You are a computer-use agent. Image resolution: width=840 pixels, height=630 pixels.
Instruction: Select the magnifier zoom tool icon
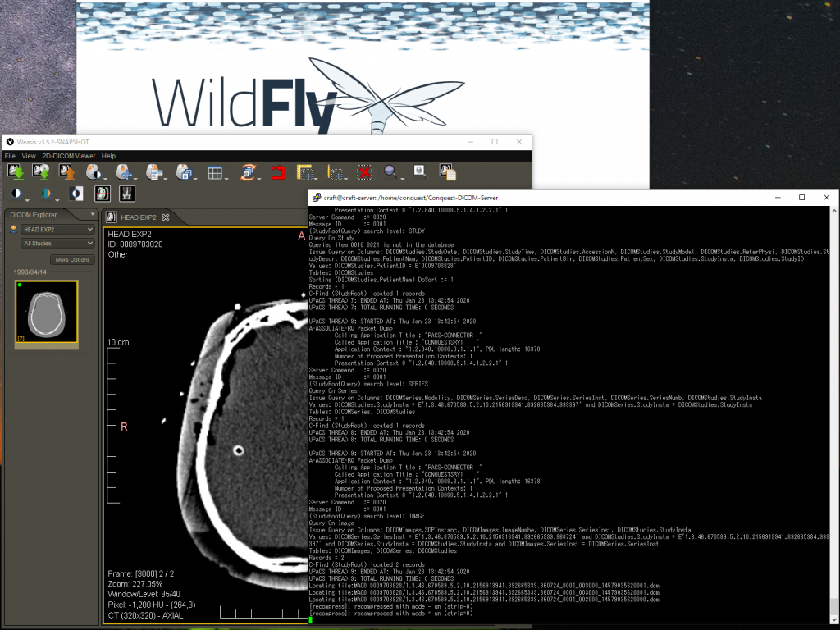coord(390,172)
